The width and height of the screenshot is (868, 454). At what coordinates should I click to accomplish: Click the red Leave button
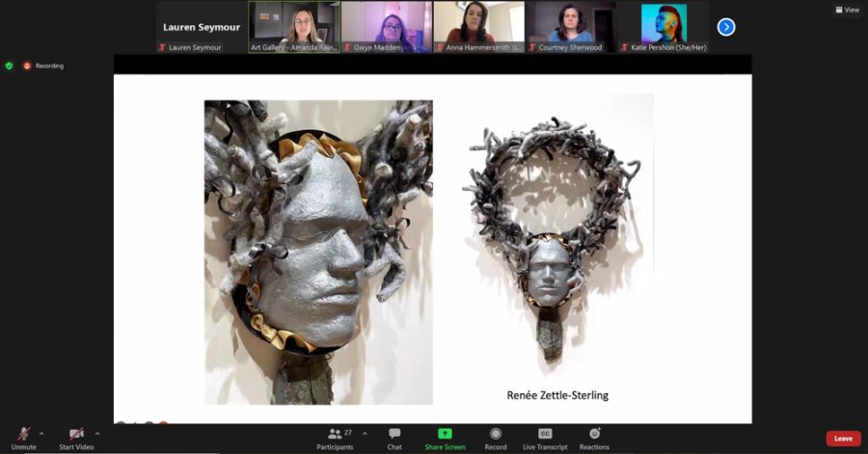click(x=843, y=439)
